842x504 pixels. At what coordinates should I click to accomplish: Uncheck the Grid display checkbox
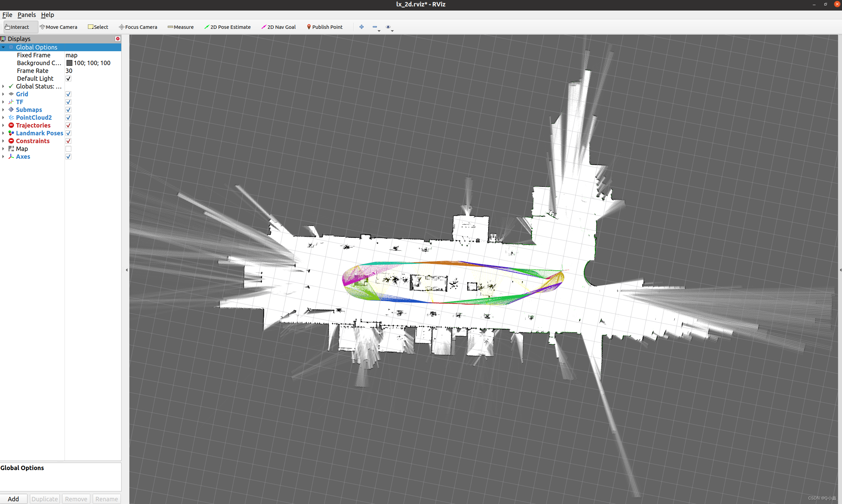coord(68,94)
